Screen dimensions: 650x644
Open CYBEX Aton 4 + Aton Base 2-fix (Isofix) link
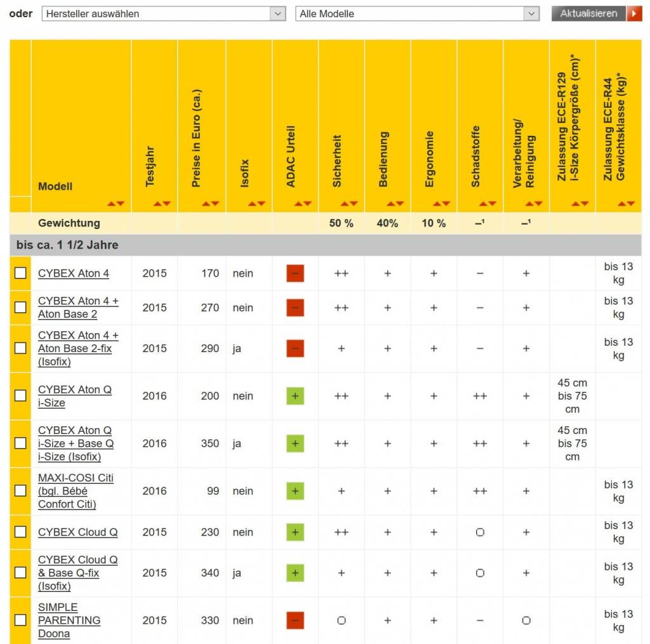pos(78,348)
